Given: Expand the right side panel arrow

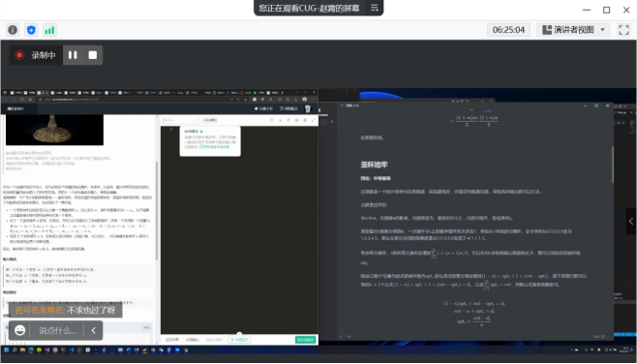Looking at the screenshot, I should [x=631, y=221].
